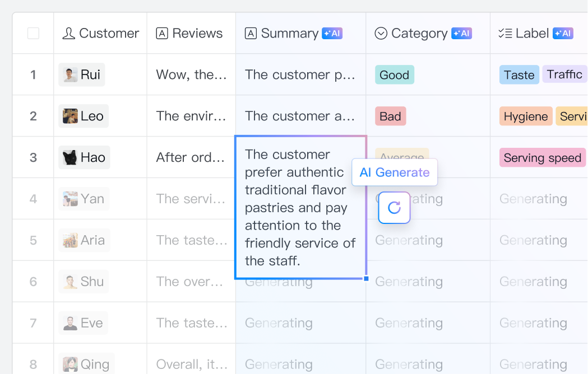The image size is (588, 374).
Task: Open Rui's customer avatar chip
Action: coord(82,75)
